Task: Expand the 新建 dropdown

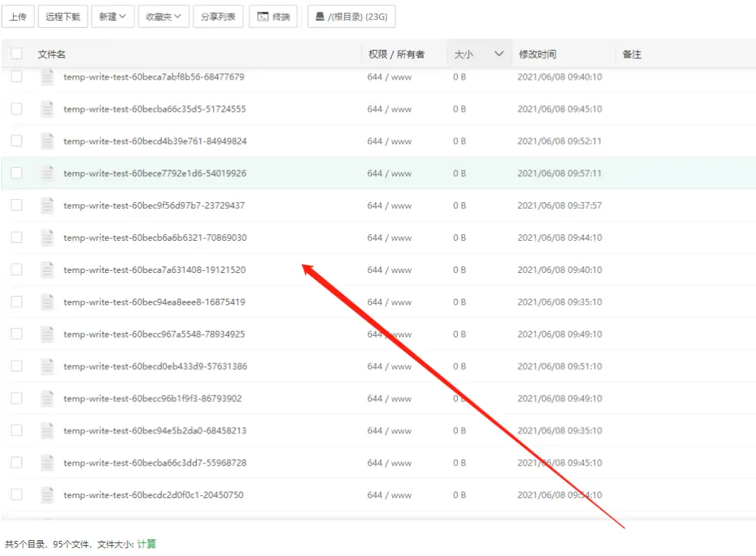Action: (113, 17)
